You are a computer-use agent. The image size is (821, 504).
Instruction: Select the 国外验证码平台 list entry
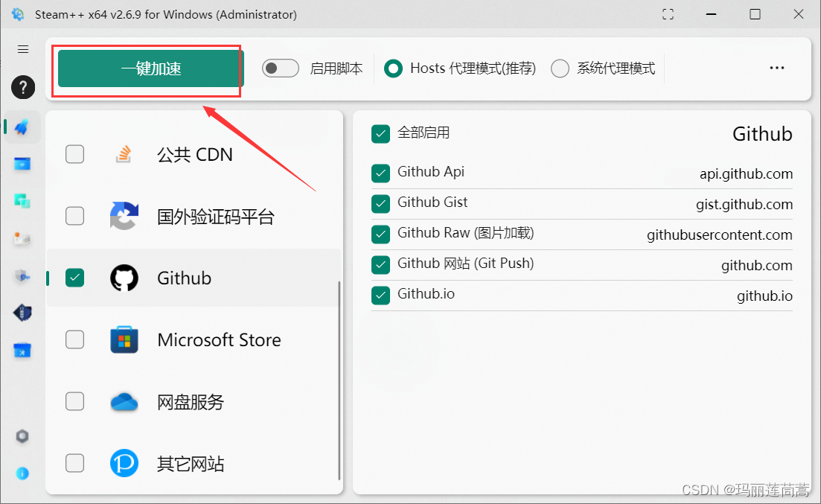(194, 216)
